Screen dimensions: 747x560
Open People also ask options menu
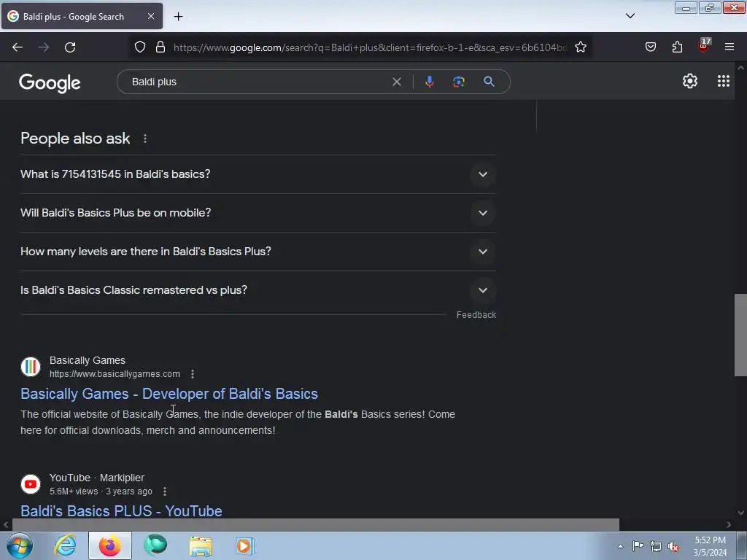[145, 139]
